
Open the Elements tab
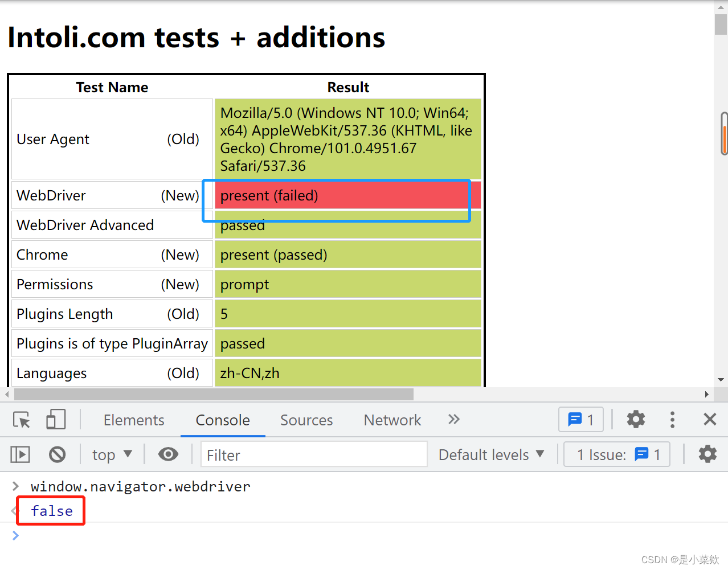pos(134,420)
